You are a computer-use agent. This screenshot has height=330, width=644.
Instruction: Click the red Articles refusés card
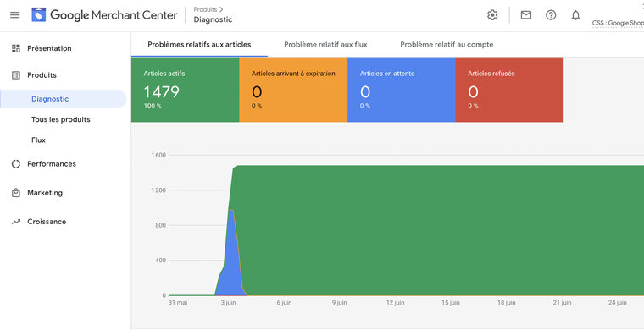click(509, 90)
